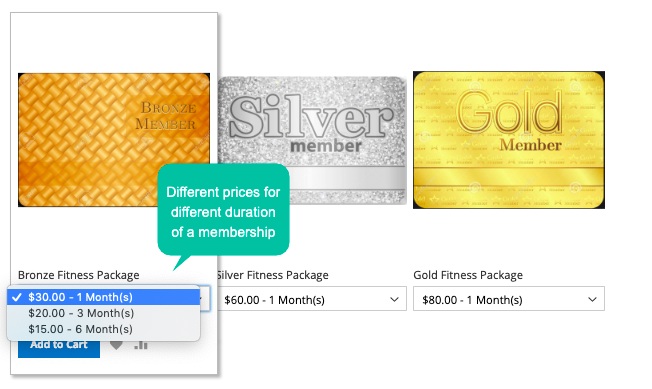Pick the $15.00 - 6 Month(s) option

pos(104,329)
